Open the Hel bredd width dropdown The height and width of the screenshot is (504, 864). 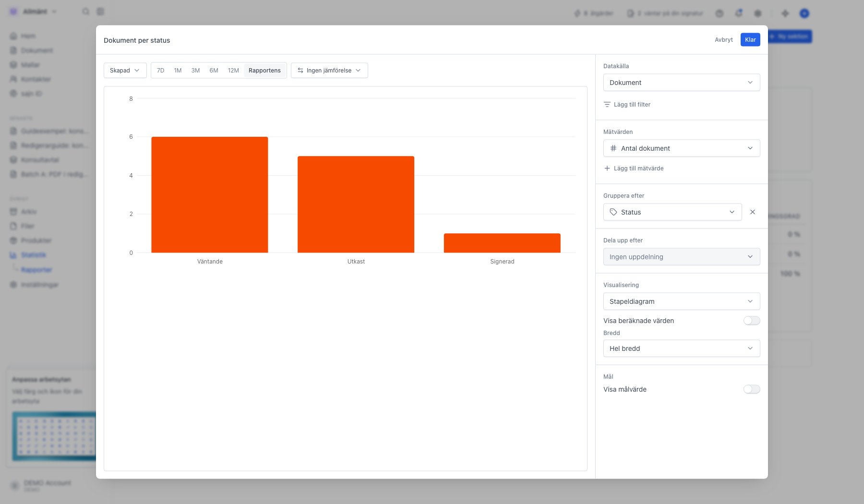(682, 348)
